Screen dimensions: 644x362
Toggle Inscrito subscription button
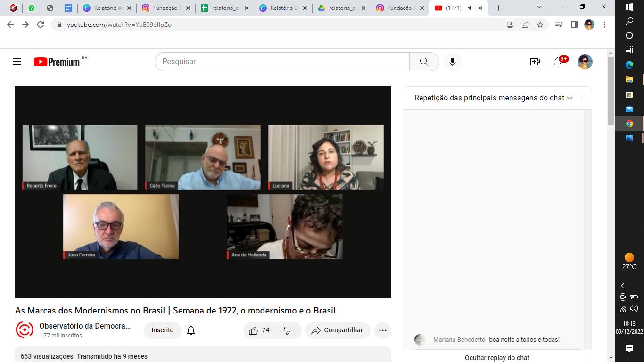point(163,330)
